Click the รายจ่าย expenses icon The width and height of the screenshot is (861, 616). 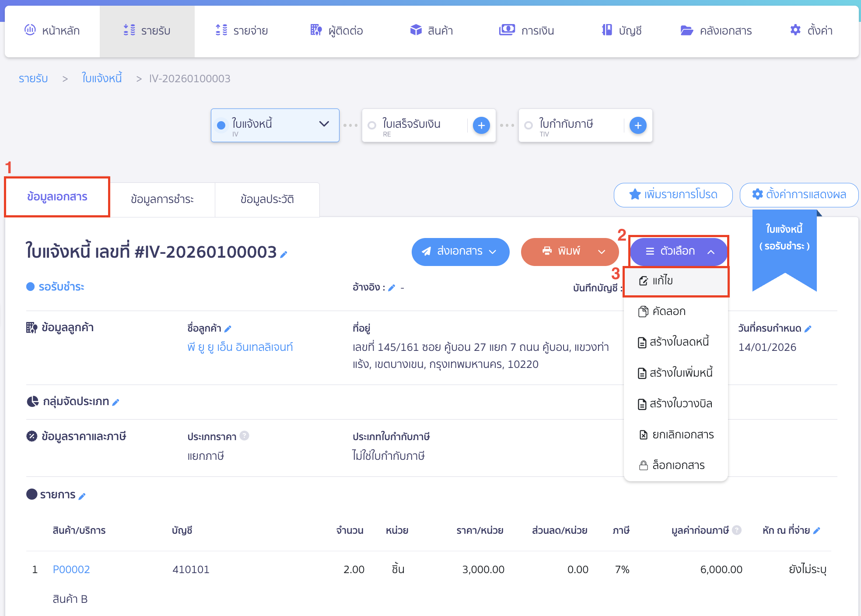click(x=221, y=30)
